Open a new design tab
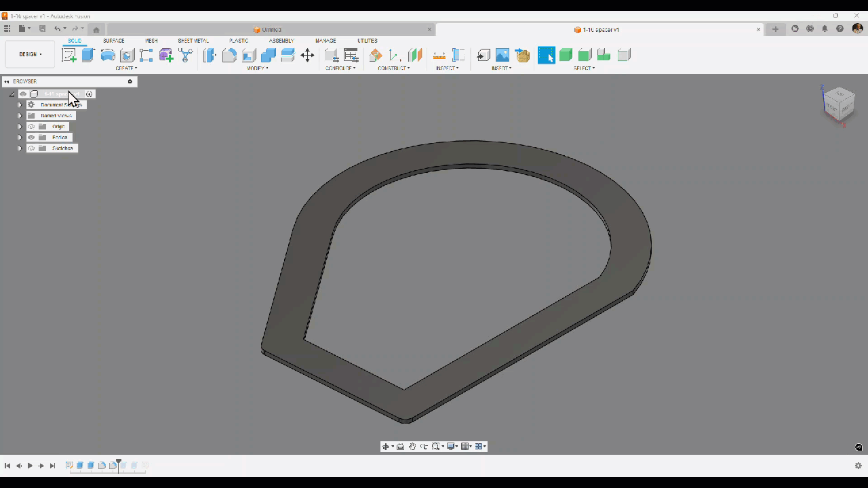 pyautogui.click(x=776, y=29)
